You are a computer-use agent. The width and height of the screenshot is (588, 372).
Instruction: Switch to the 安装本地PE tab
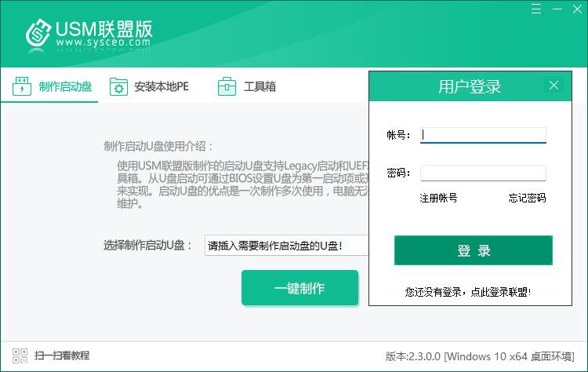coord(149,86)
